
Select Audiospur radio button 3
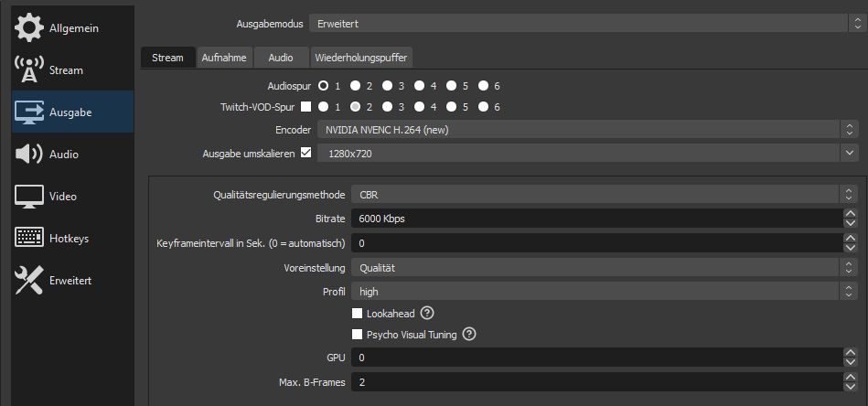(x=387, y=86)
